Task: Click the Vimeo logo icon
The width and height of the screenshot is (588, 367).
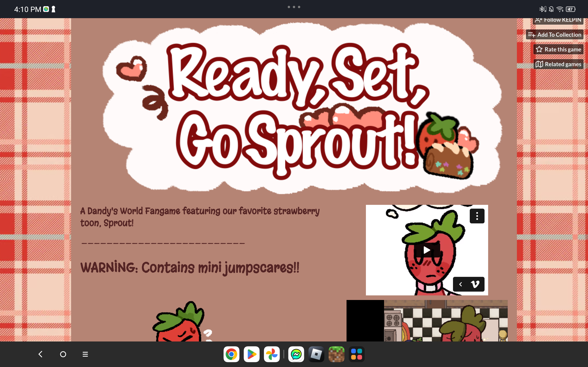Action: click(475, 284)
